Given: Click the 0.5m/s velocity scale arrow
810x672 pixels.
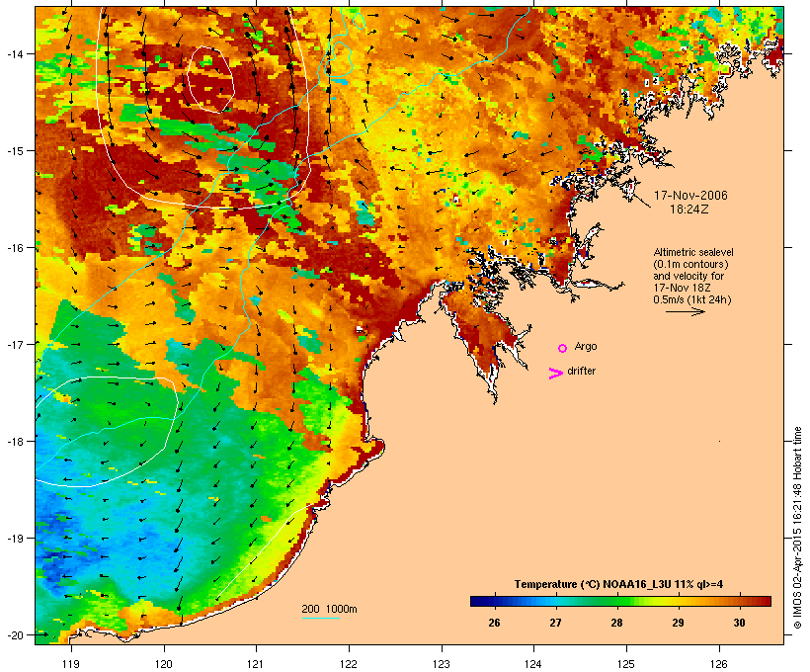Looking at the screenshot, I should coord(685,311).
